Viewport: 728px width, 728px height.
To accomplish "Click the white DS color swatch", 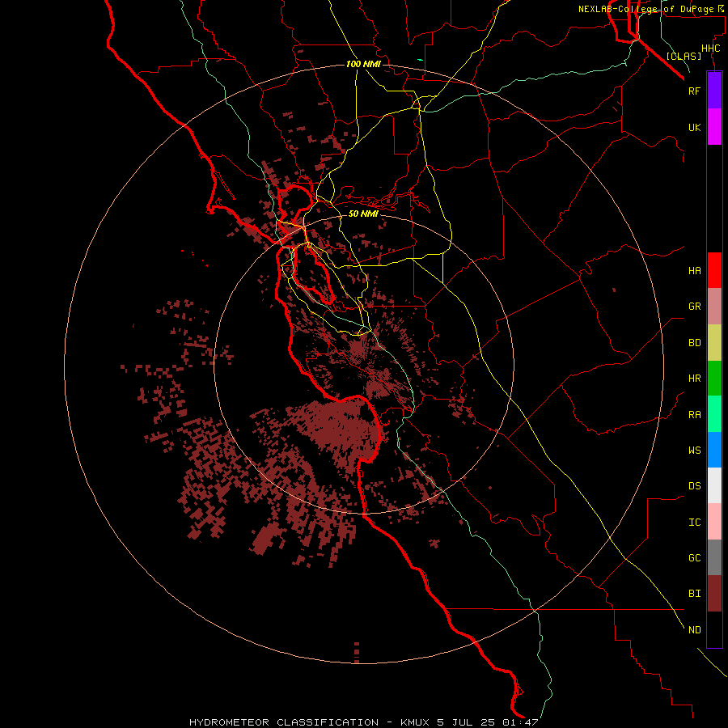I will (714, 485).
